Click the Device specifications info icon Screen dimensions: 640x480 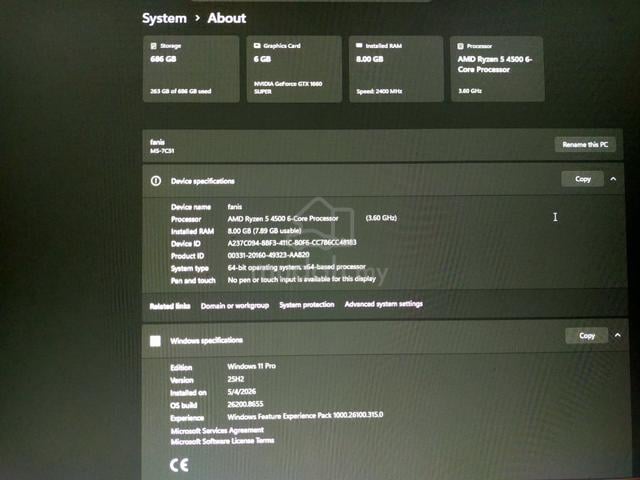pos(156,181)
